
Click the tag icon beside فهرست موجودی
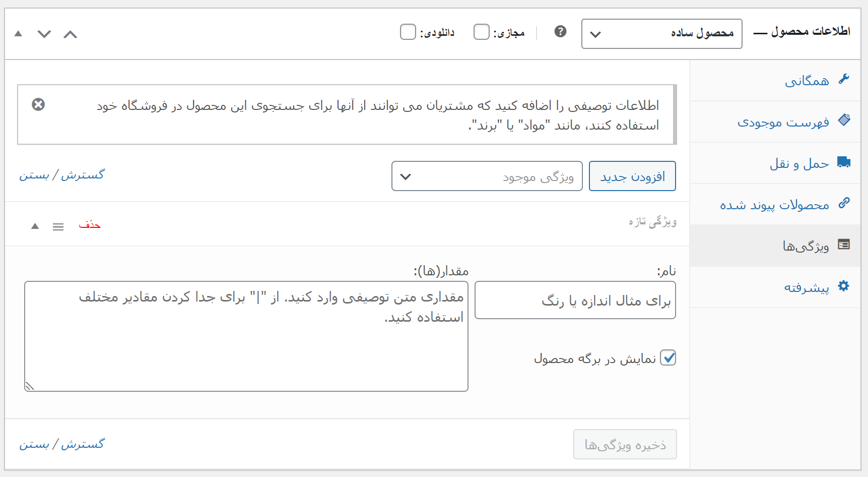[844, 120]
